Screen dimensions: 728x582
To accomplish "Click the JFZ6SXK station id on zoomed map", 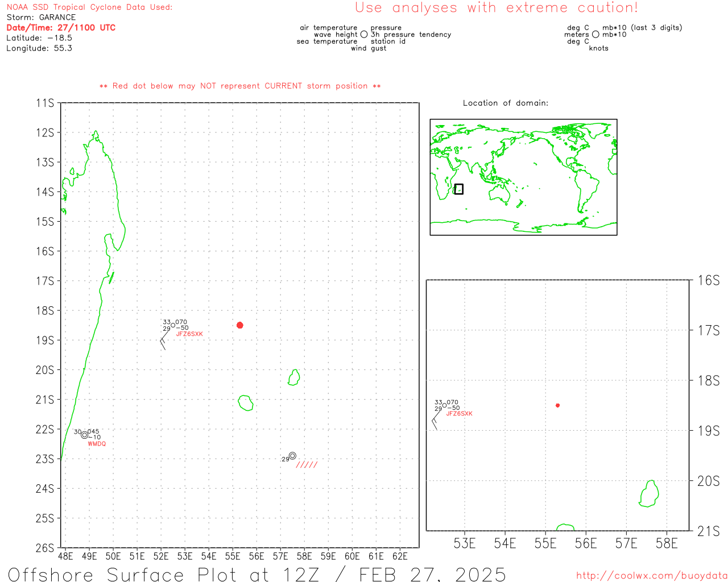I will click(459, 414).
